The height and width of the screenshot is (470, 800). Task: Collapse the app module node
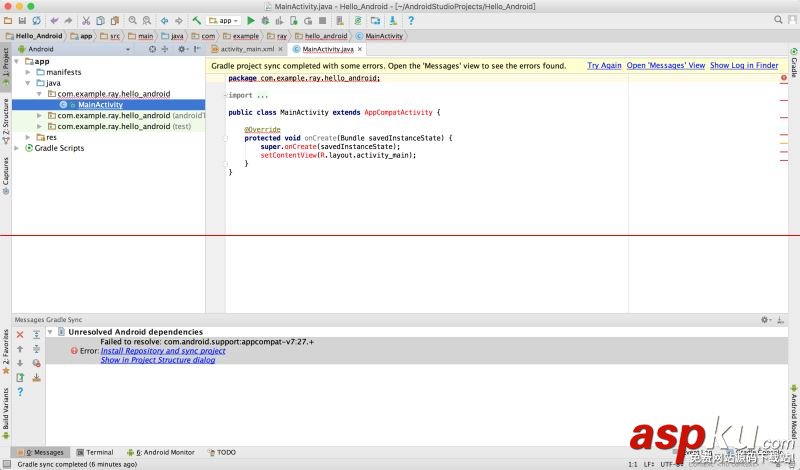pyautogui.click(x=17, y=61)
